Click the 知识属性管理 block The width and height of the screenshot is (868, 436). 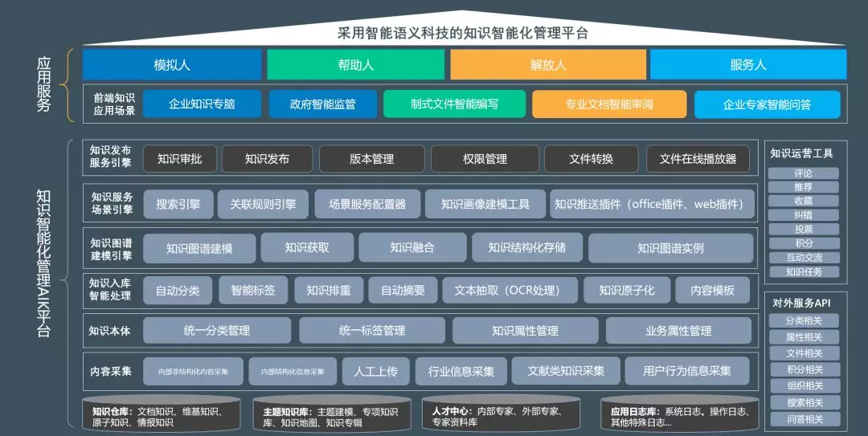click(x=526, y=330)
